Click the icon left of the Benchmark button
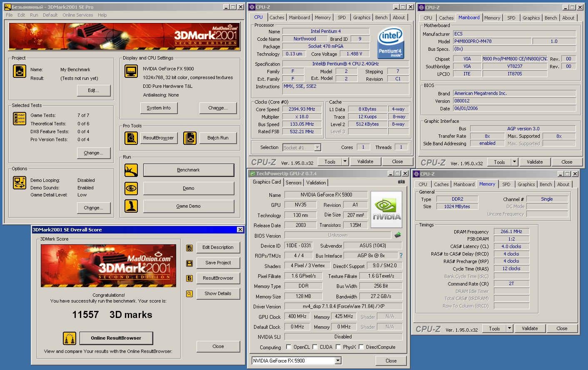Screen dimensions: 588x370 [x=131, y=170]
